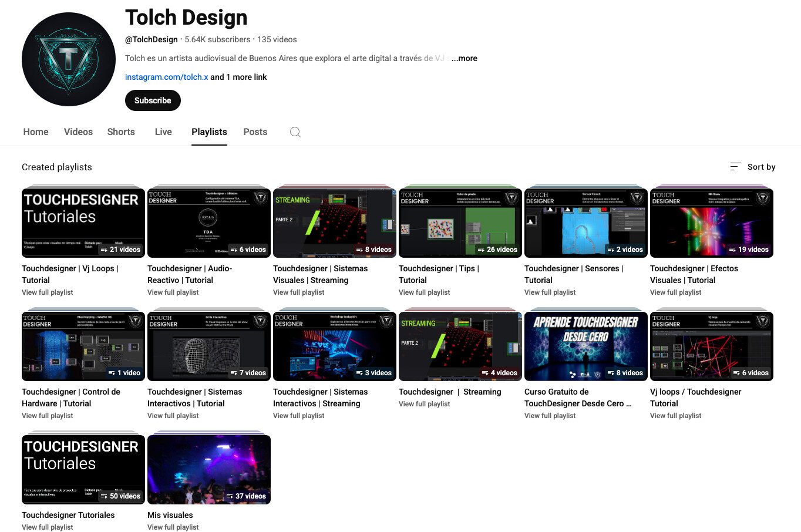Image resolution: width=801 pixels, height=532 pixels.
Task: Click title 'Touchdesigner | Efectos Visuales | Tutorial'
Action: coord(694,274)
